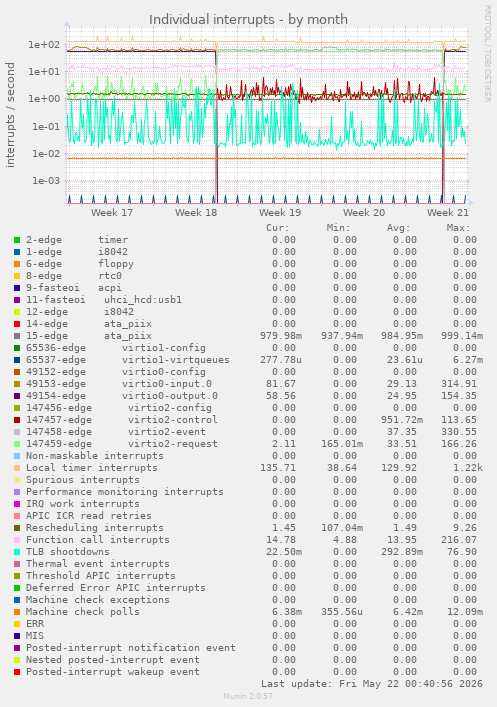The width and height of the screenshot is (497, 707).
Task: Click the virtio0-input.0 legend label
Action: 166,384
